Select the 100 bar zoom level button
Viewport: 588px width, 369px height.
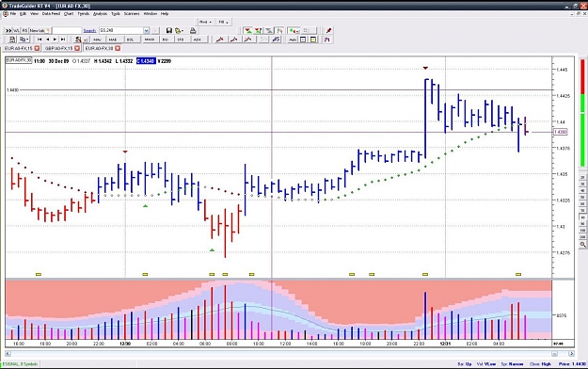582,231
